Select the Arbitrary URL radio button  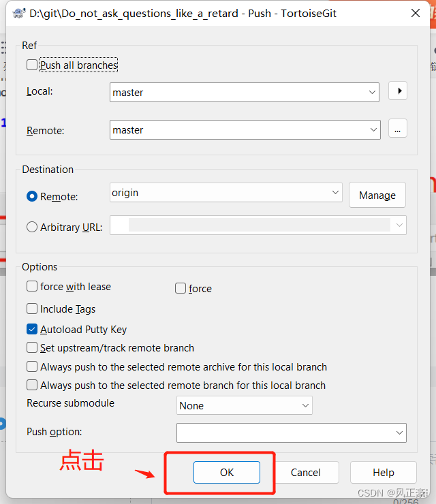tap(32, 227)
